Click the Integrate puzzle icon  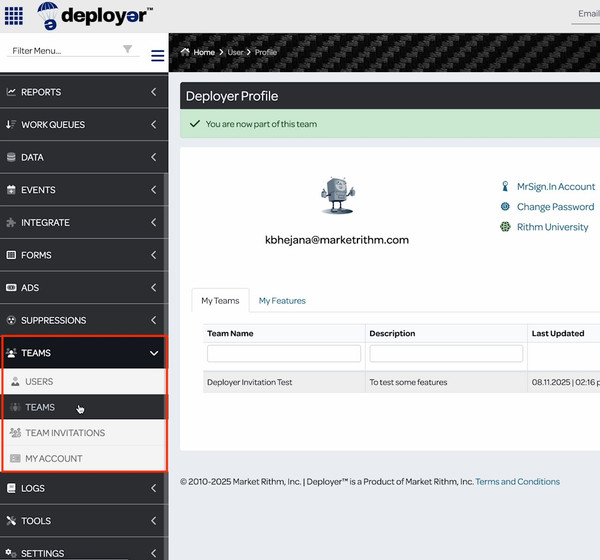pyautogui.click(x=11, y=222)
